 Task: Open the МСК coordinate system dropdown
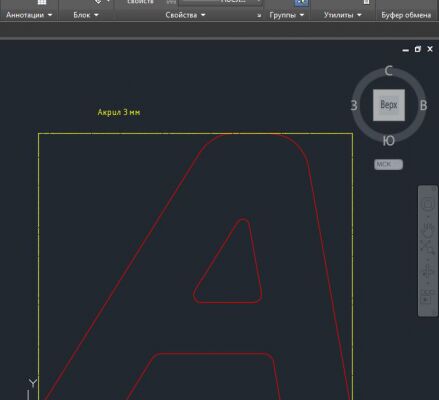pyautogui.click(x=388, y=164)
